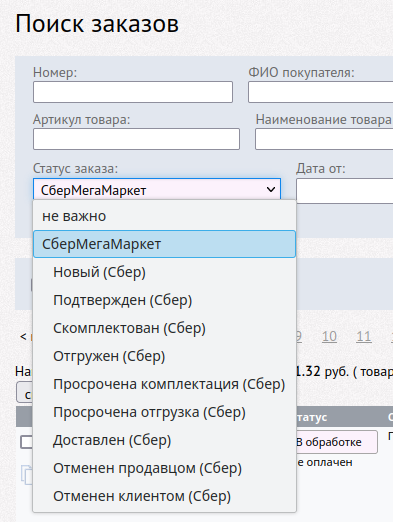
Task: Go to results page 10
Action: pyautogui.click(x=329, y=337)
